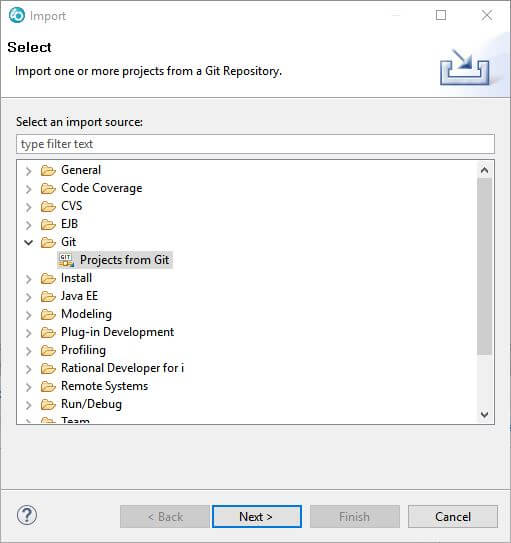Collapse the Git tree node
This screenshot has width=511, height=543.
(x=29, y=242)
